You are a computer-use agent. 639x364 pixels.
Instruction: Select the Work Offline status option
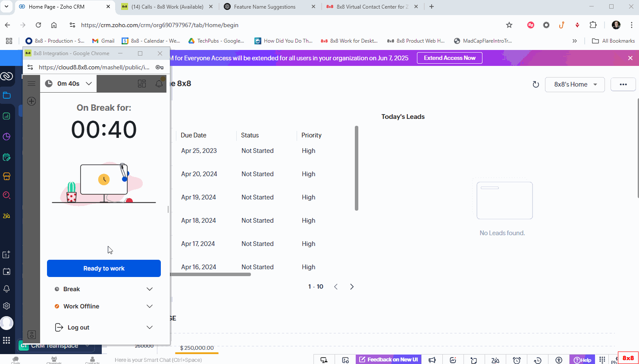81,306
